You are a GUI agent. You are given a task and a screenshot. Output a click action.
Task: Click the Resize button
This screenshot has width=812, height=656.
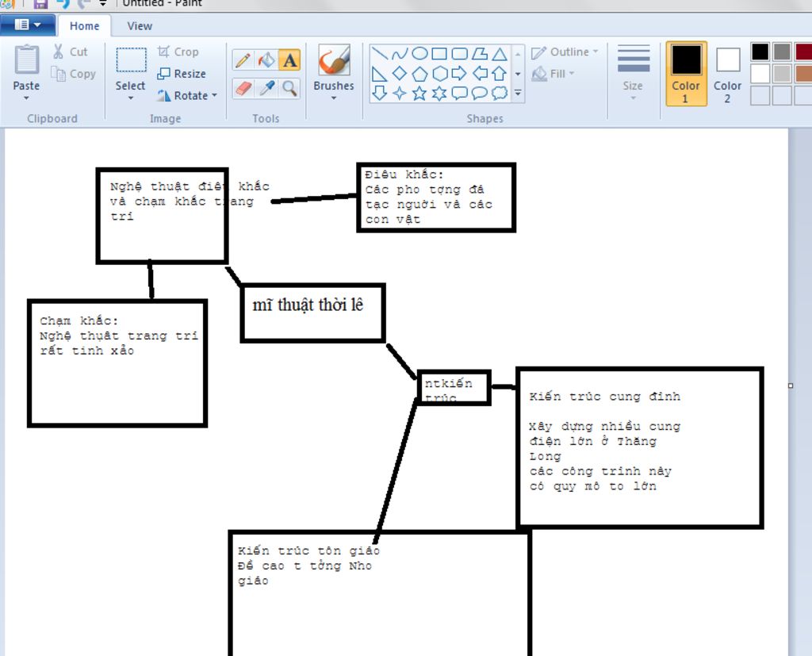pyautogui.click(x=182, y=74)
